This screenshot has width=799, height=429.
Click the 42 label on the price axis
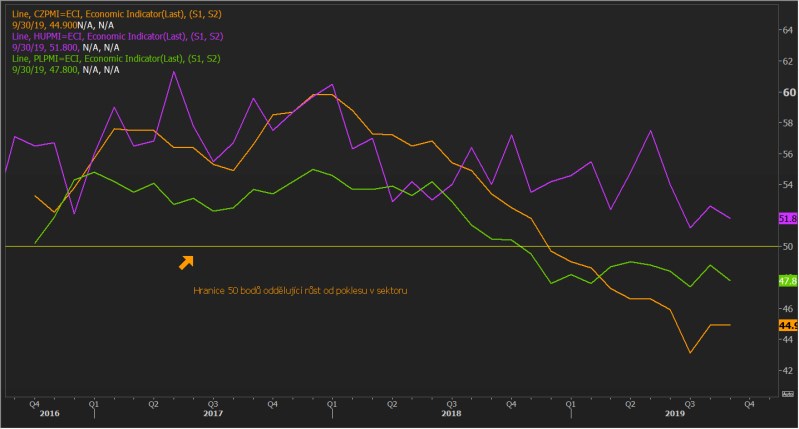(787, 370)
